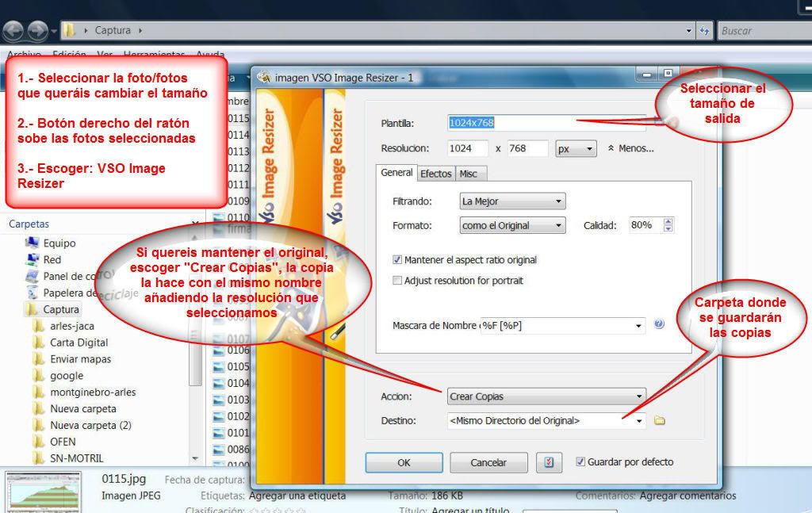
Task: Collapse options with the Menos... link
Action: click(630, 148)
